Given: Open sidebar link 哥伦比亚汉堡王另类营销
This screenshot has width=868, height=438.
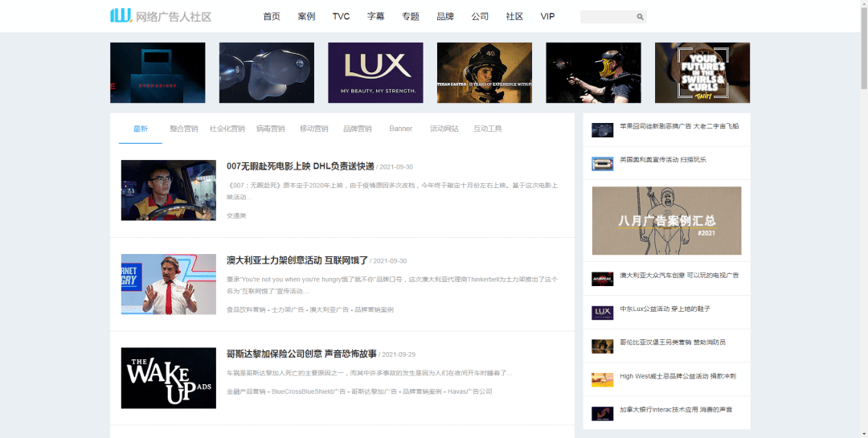Looking at the screenshot, I should [x=673, y=342].
